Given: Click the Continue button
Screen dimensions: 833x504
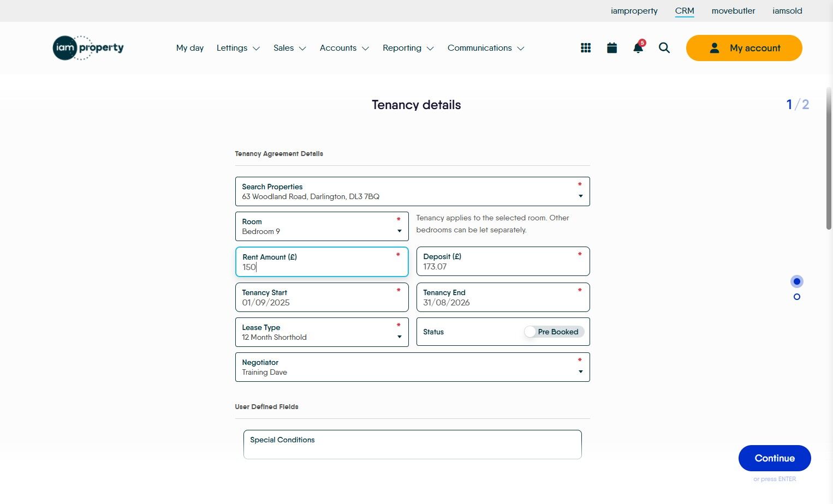Looking at the screenshot, I should 774,458.
